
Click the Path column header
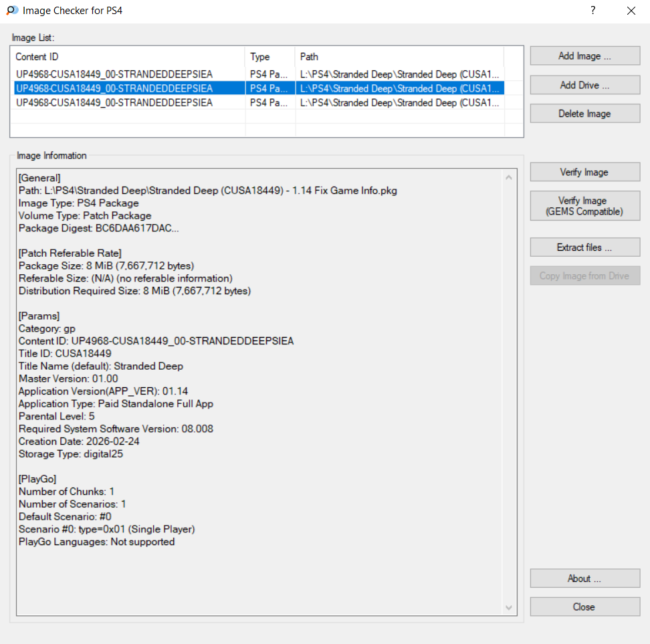click(x=399, y=57)
